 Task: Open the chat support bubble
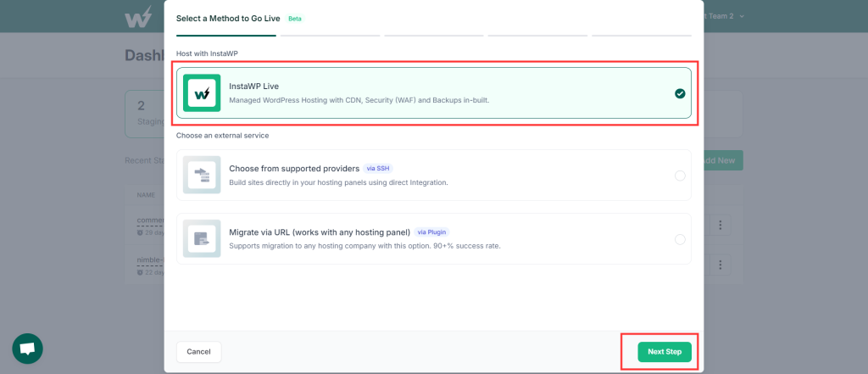28,349
